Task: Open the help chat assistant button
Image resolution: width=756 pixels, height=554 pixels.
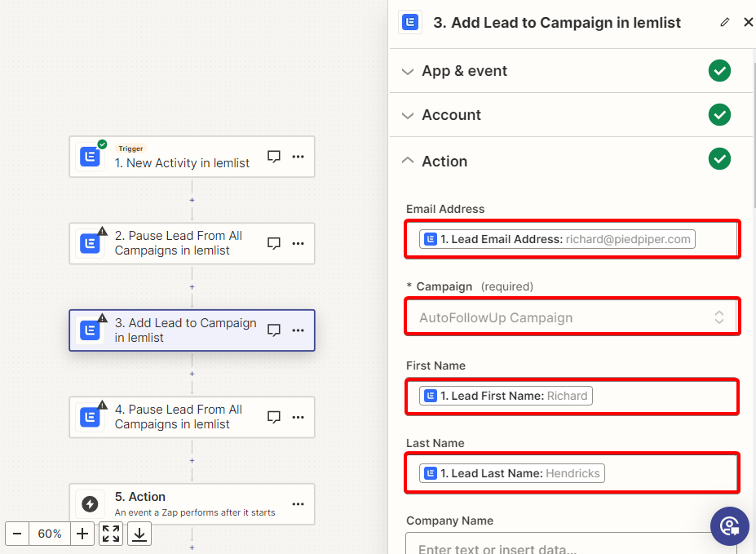Action: point(729,526)
